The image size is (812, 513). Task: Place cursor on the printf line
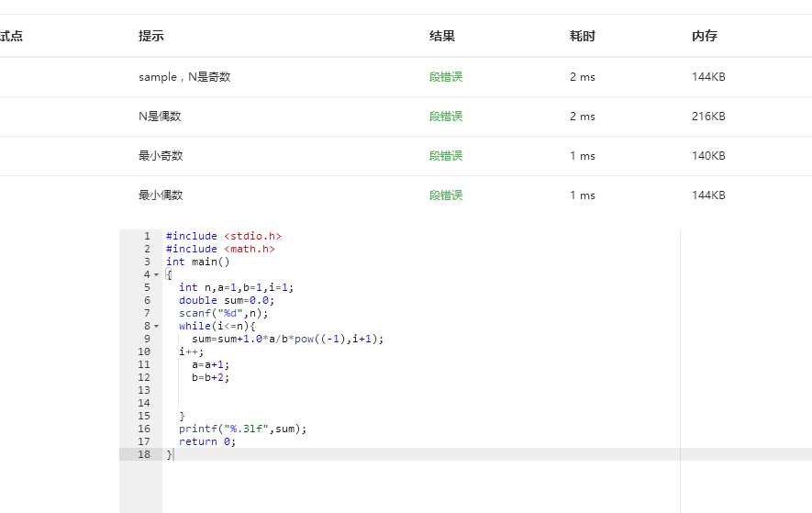pos(242,429)
